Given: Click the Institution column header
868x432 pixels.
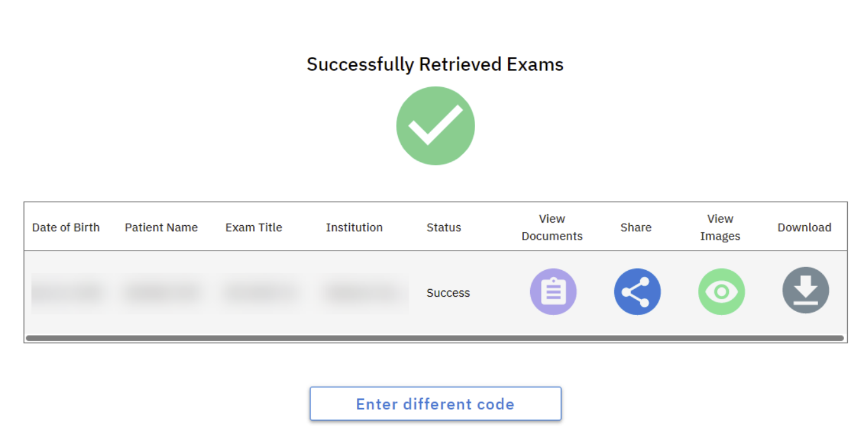Looking at the screenshot, I should coord(354,227).
